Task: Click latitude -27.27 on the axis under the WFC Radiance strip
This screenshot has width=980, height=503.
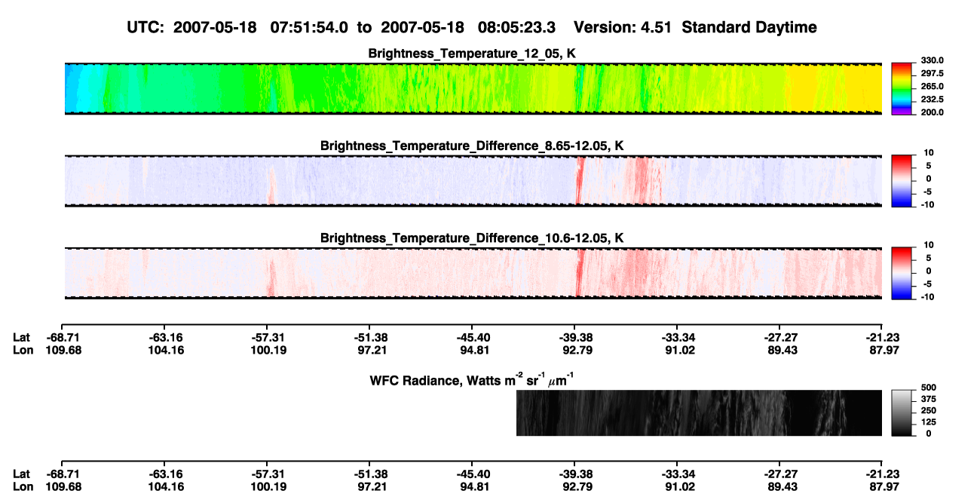Action: [780, 474]
